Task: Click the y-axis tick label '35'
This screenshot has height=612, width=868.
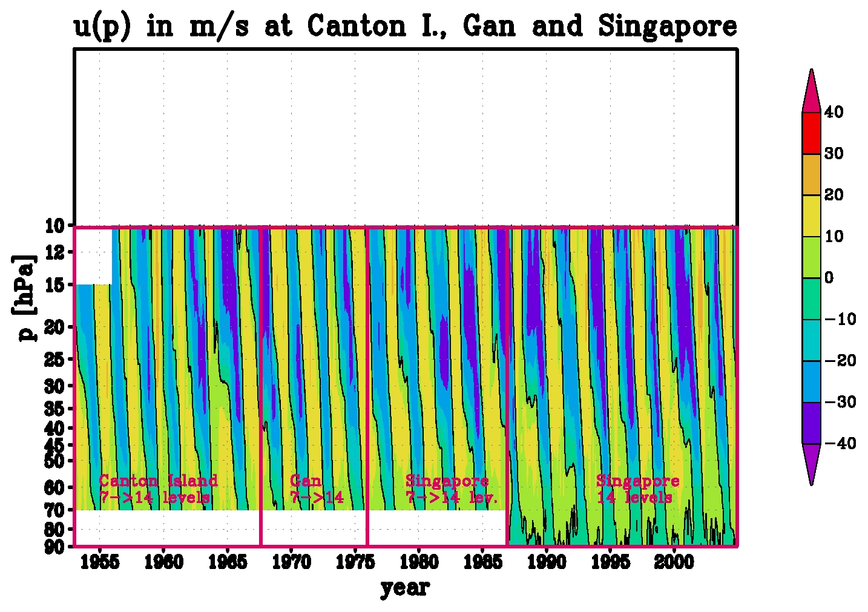Action: click(54, 409)
